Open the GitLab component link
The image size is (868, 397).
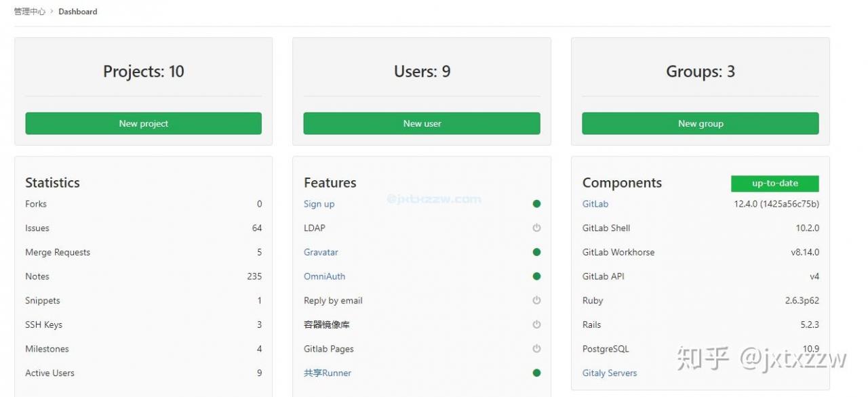595,204
